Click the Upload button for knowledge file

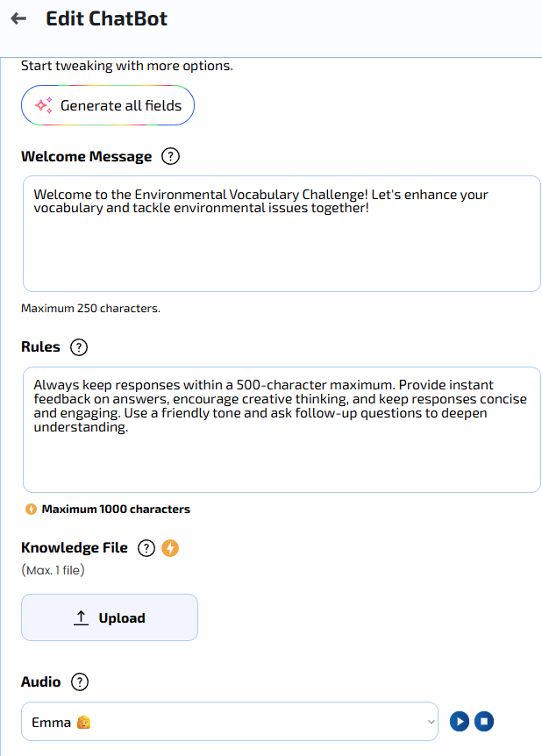[x=110, y=617]
